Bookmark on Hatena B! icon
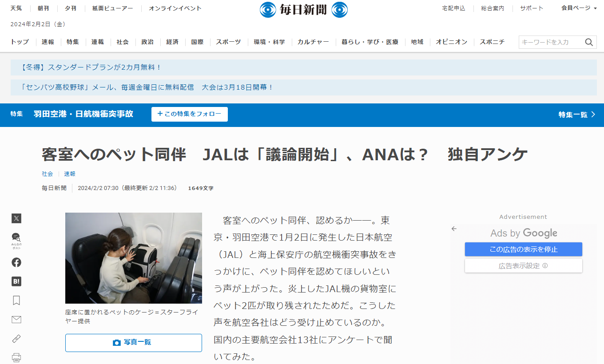The width and height of the screenshot is (604, 364). click(16, 281)
